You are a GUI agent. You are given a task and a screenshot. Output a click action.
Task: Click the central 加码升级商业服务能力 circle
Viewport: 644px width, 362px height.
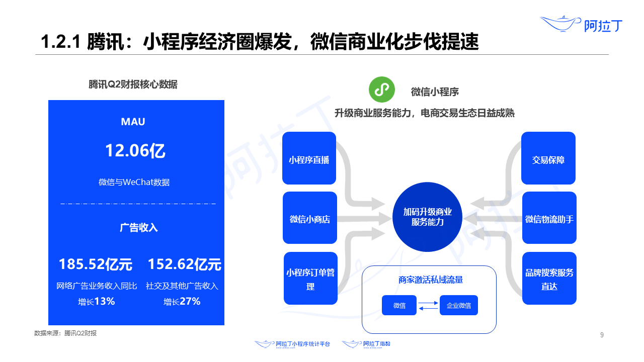tap(427, 217)
